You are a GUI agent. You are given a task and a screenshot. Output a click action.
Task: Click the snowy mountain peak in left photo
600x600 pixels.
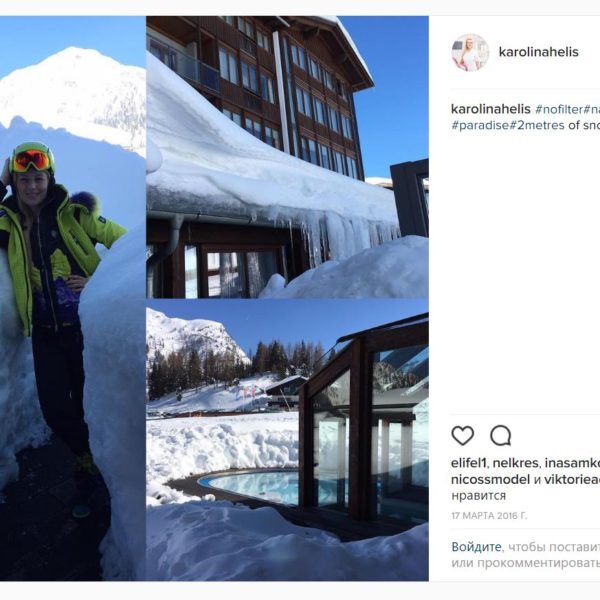[73, 92]
